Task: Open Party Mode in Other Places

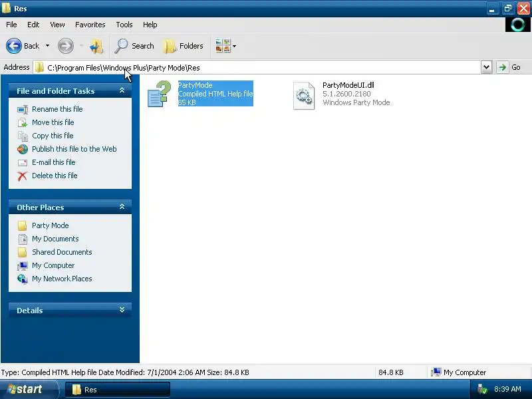Action: (x=51, y=225)
